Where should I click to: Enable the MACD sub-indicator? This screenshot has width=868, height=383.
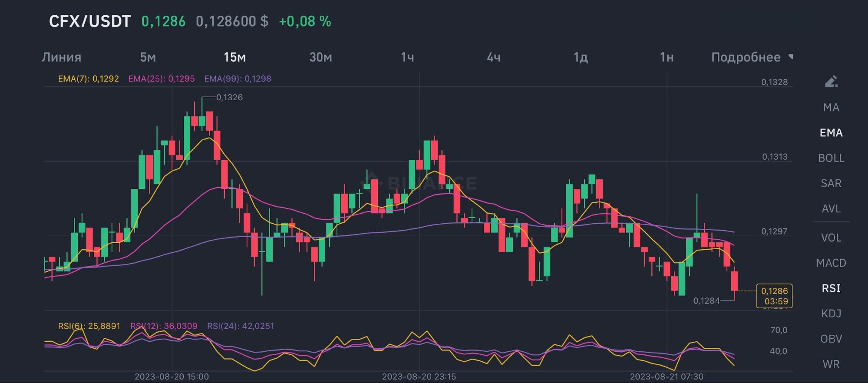[831, 263]
